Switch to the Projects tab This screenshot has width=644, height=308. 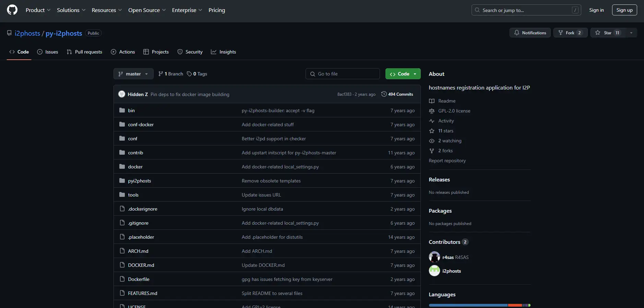point(156,52)
